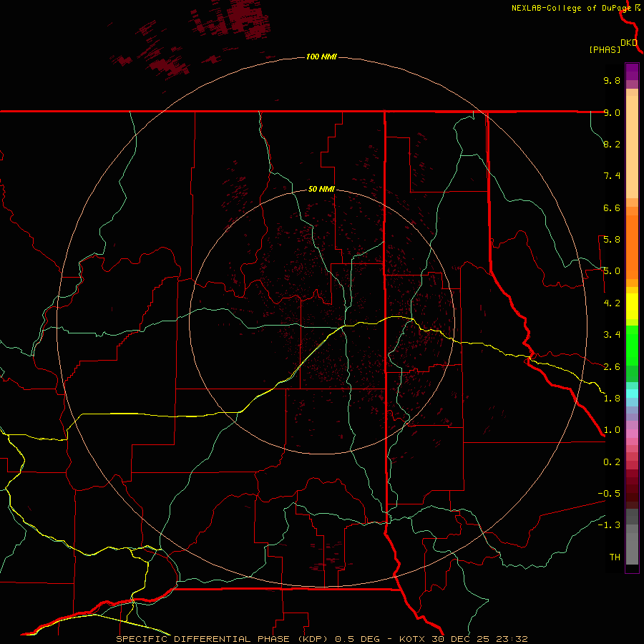Screen dimensions: 644x644
Task: Select the 6.6 scale value
Action: [x=612, y=208]
